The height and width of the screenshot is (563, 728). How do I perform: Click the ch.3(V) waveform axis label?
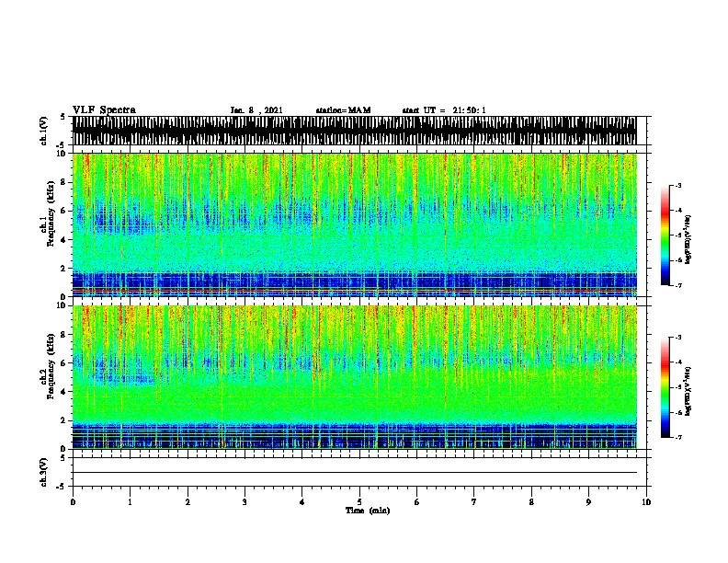tap(43, 472)
